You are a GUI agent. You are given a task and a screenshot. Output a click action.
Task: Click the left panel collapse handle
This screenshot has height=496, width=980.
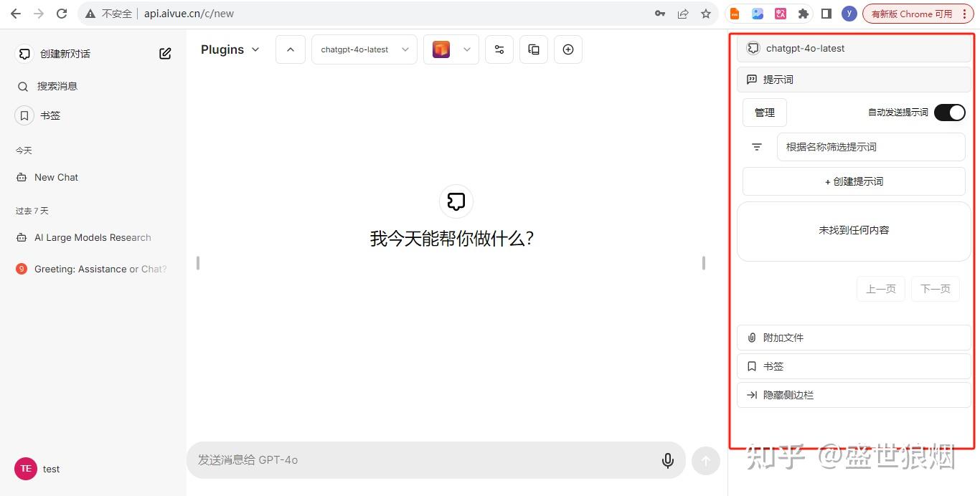(x=198, y=263)
